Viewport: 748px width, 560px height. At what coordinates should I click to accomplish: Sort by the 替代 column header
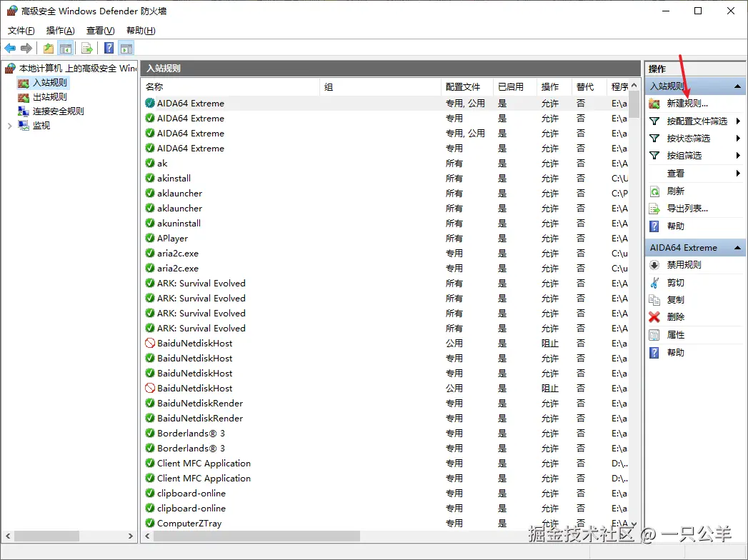tap(589, 87)
